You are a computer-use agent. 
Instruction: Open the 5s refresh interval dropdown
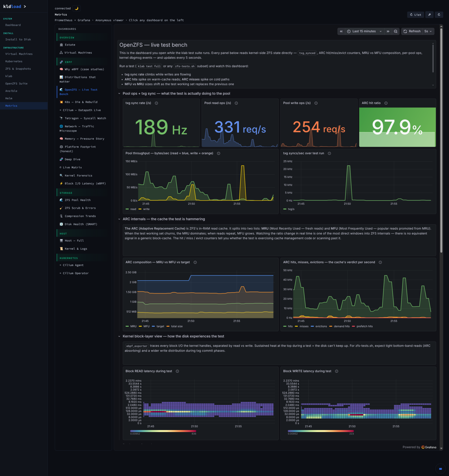[x=428, y=31]
